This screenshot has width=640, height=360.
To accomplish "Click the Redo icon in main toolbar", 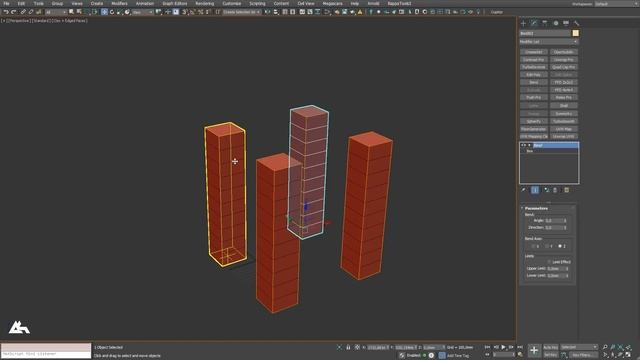I will (x=13, y=12).
